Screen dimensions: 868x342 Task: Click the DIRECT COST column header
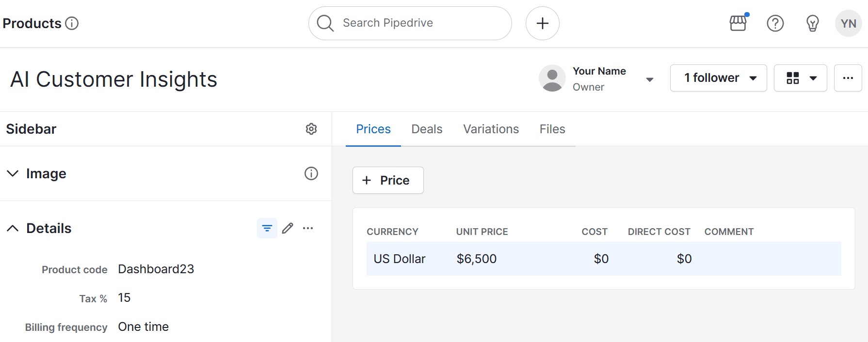(x=659, y=232)
